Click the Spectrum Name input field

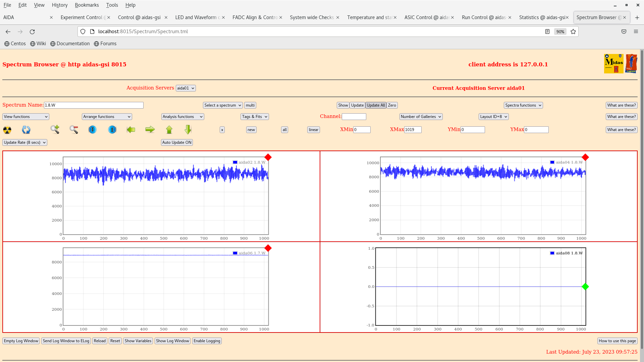pos(94,105)
